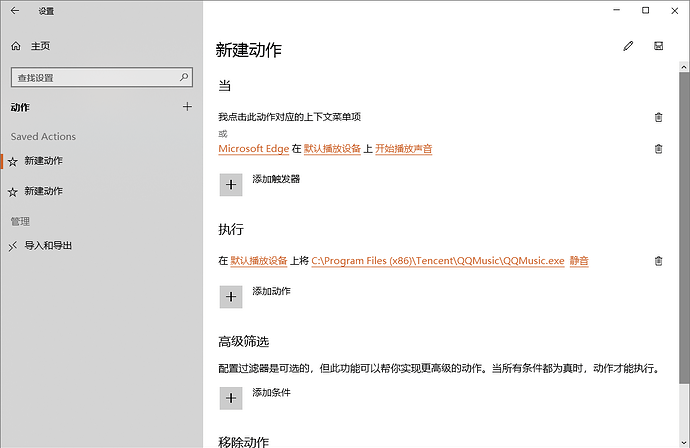Click the 添加条件 plus button
The height and width of the screenshot is (448, 690).
(x=231, y=398)
